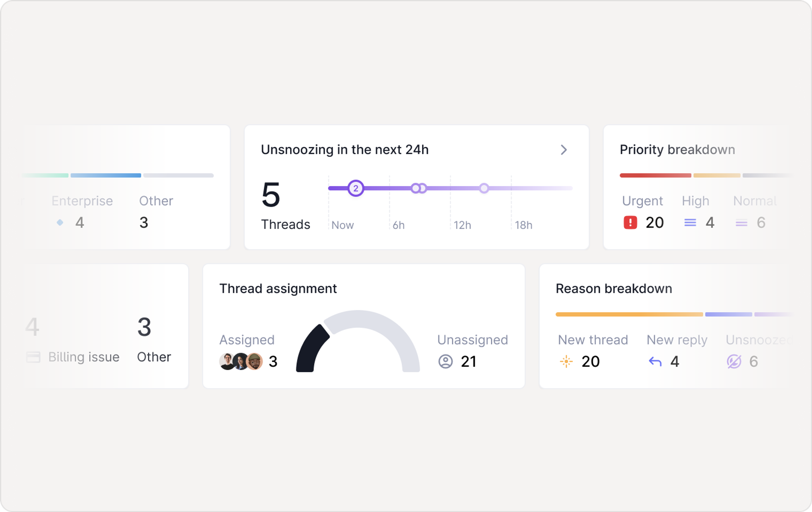
Task: Click the New thread sun icon
Action: point(566,361)
